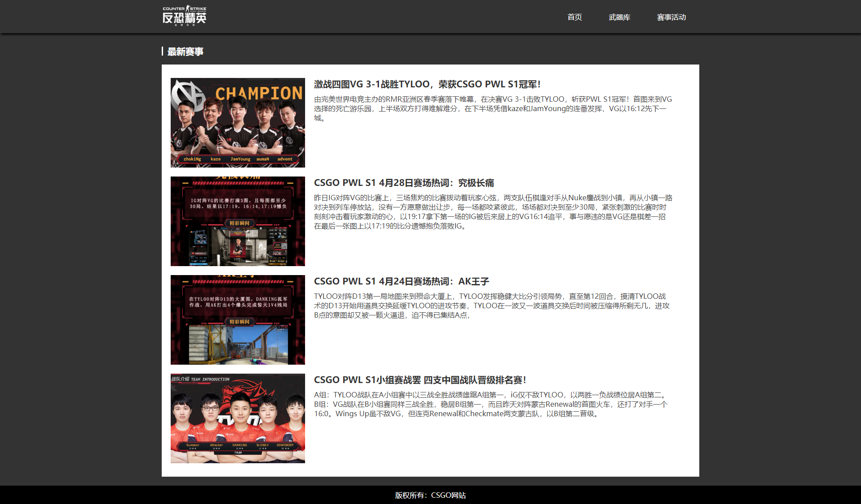This screenshot has width=861, height=504.
Task: Click the 最新赛事 section heading
Action: click(x=185, y=52)
